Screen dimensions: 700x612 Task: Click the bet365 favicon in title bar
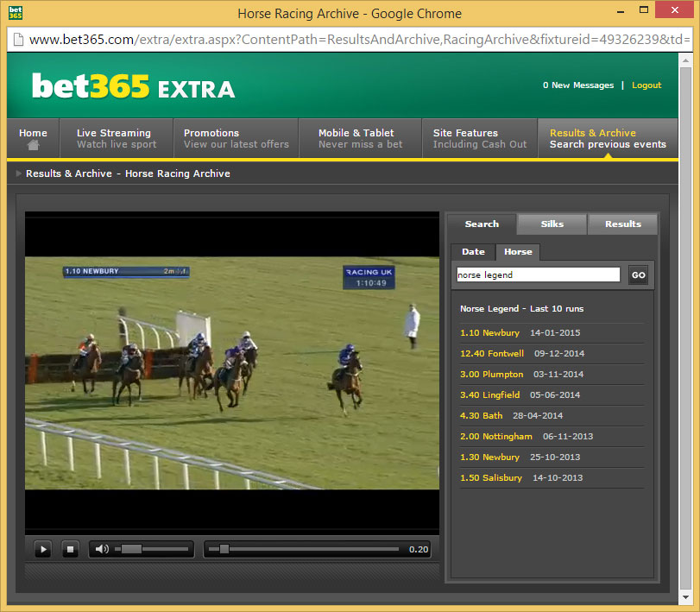16,12
